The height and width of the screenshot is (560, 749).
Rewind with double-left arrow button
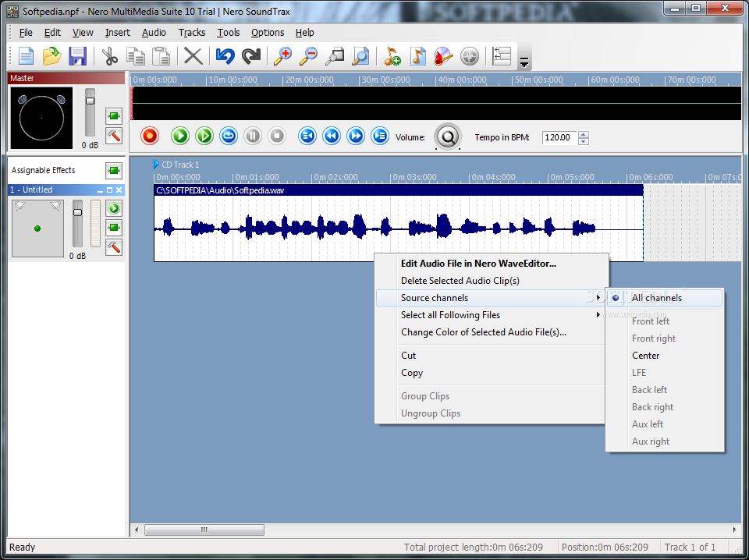tap(332, 136)
